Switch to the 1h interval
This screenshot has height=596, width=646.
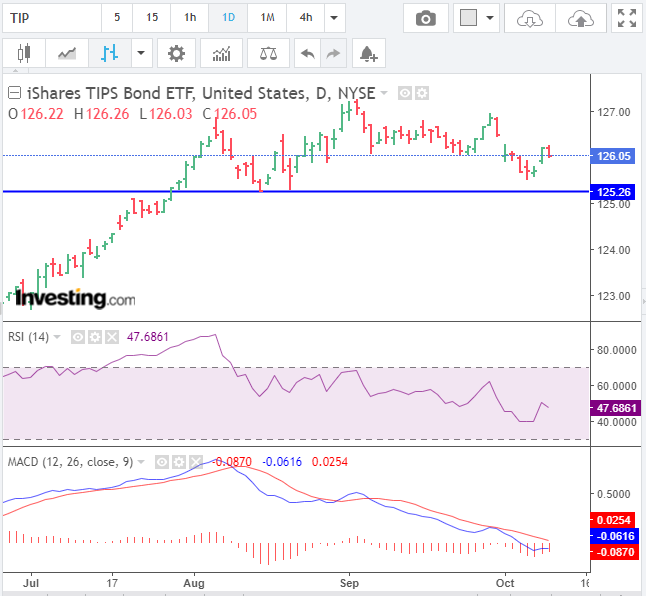190,18
